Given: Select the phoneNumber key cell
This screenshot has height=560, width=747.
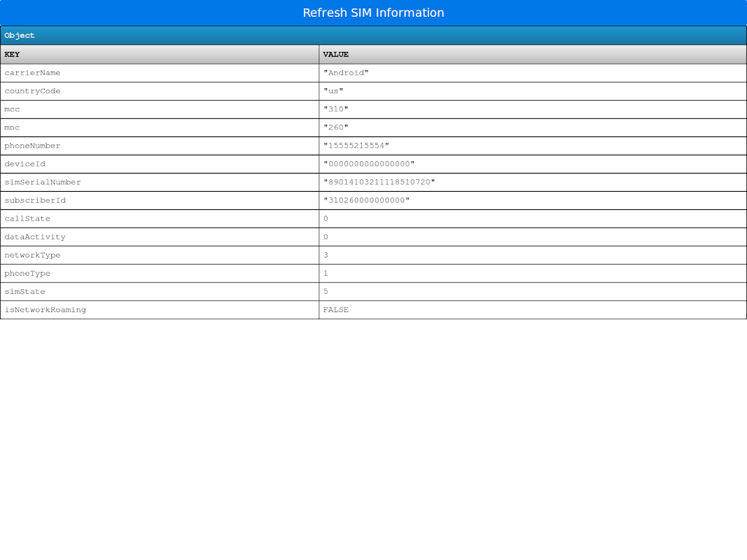Looking at the screenshot, I should 160,146.
